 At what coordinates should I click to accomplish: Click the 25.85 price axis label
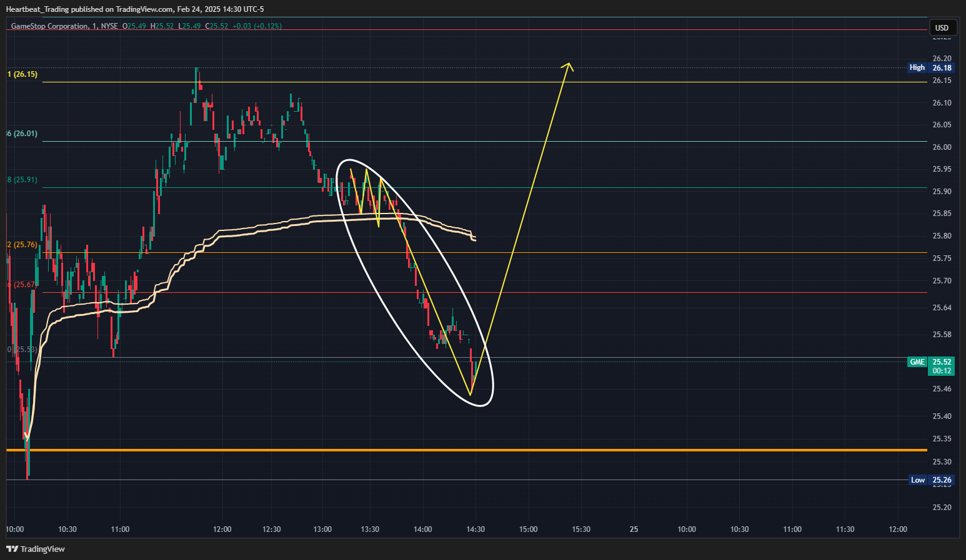tap(942, 214)
